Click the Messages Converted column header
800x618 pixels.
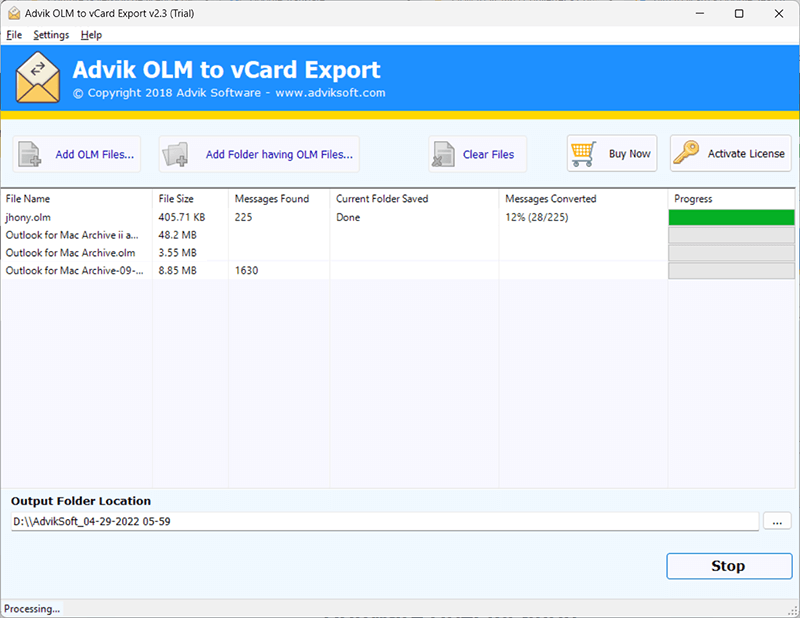583,199
